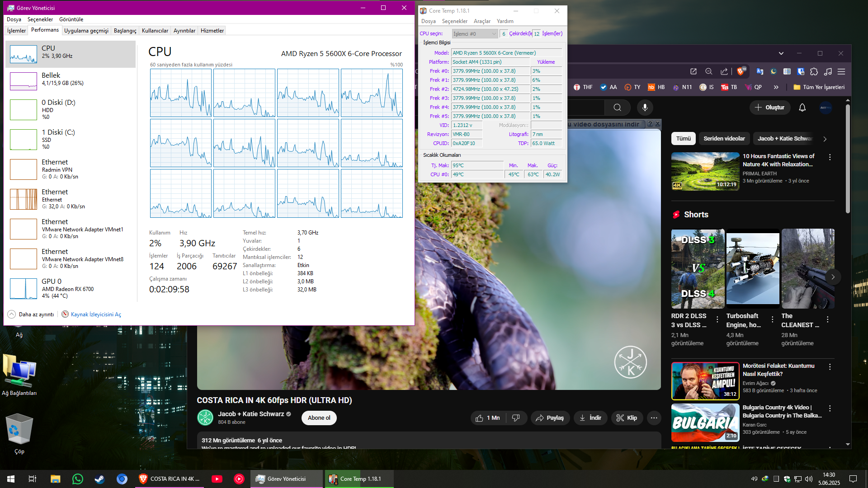Open the browser extensions puzzle icon
The width and height of the screenshot is (868, 488).
(814, 71)
